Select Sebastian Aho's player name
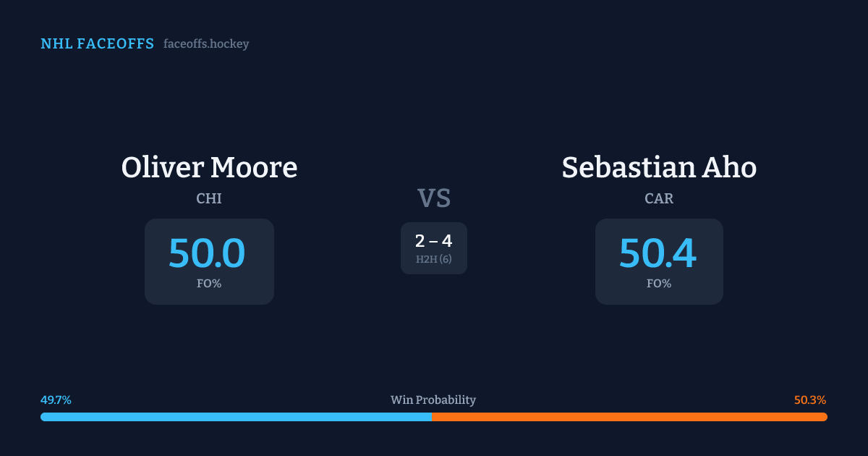 [x=659, y=167]
